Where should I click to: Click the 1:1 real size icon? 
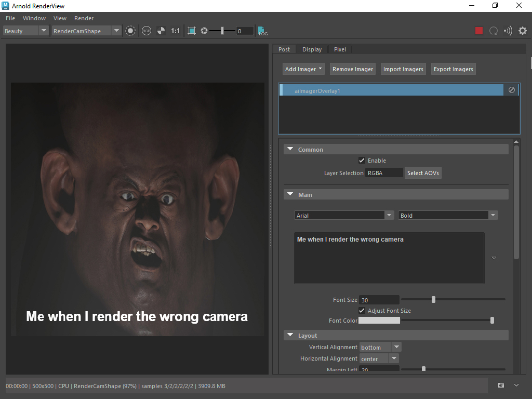click(x=176, y=31)
